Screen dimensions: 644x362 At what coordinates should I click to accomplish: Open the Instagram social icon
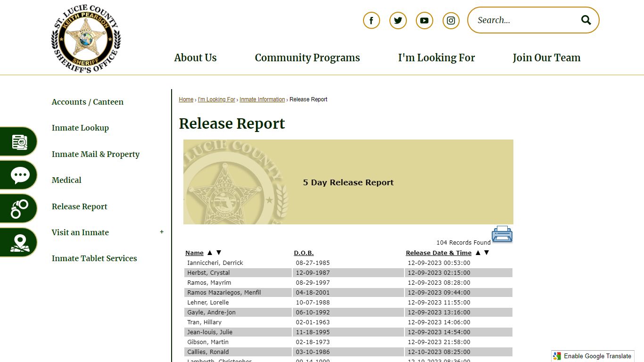point(451,20)
